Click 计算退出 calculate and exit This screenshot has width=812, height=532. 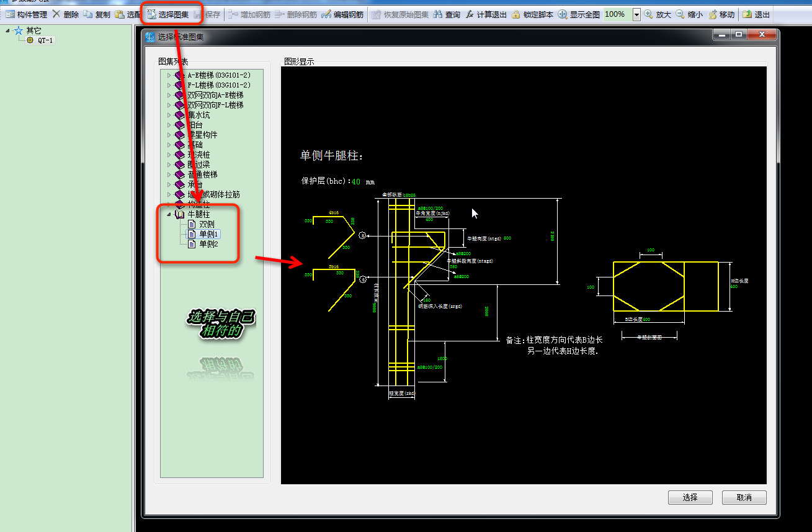[x=486, y=14]
